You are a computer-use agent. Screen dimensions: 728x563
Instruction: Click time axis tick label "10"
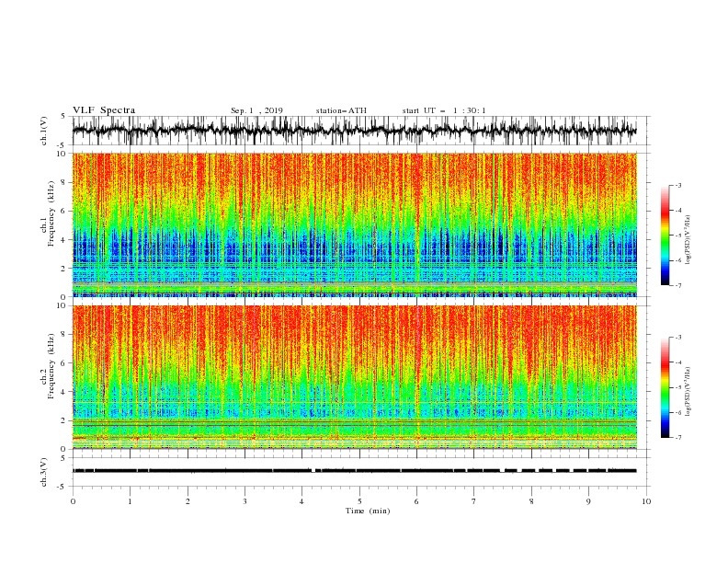pos(646,501)
